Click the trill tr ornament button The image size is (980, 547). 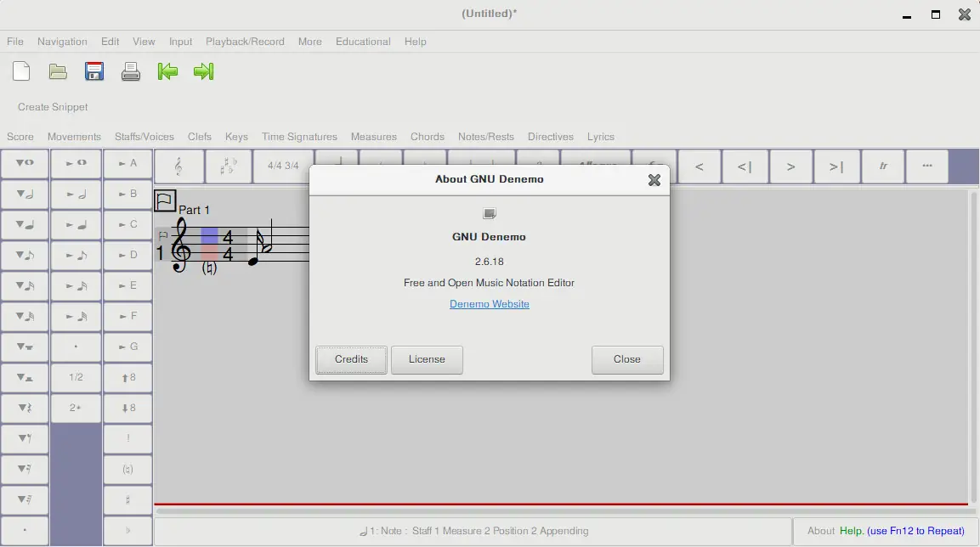tap(883, 166)
